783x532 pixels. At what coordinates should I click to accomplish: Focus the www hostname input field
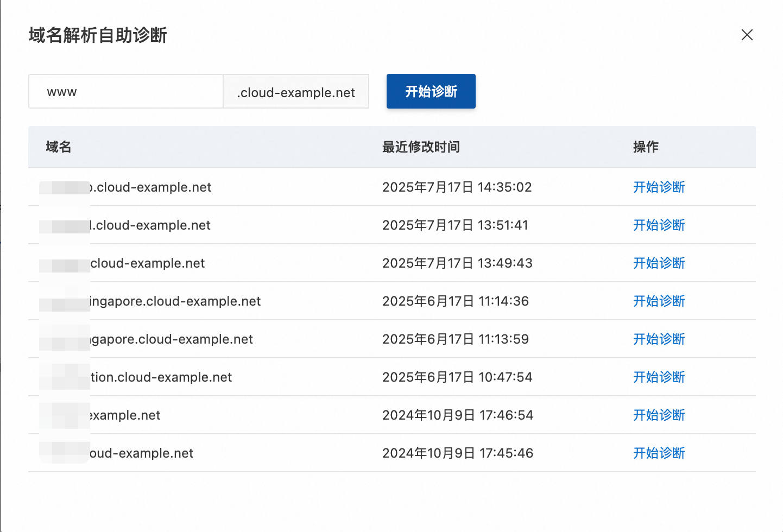click(126, 91)
